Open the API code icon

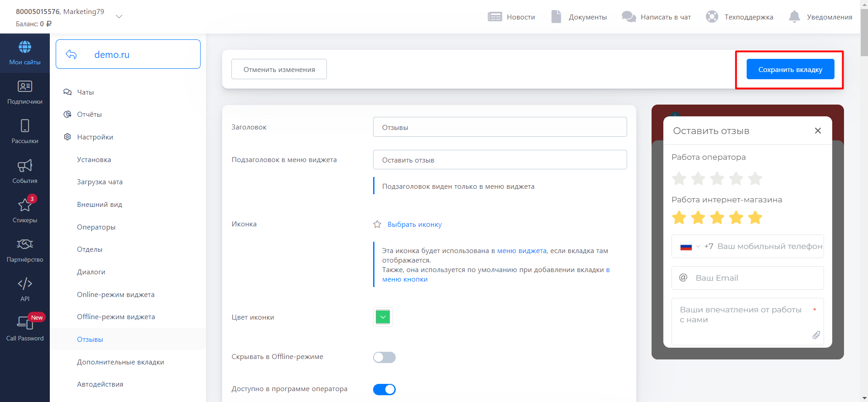pyautogui.click(x=24, y=284)
